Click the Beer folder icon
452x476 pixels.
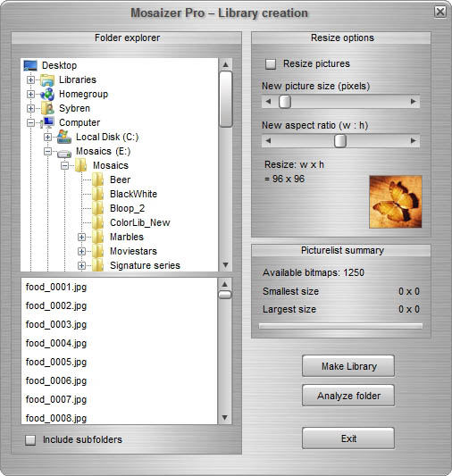coord(97,180)
